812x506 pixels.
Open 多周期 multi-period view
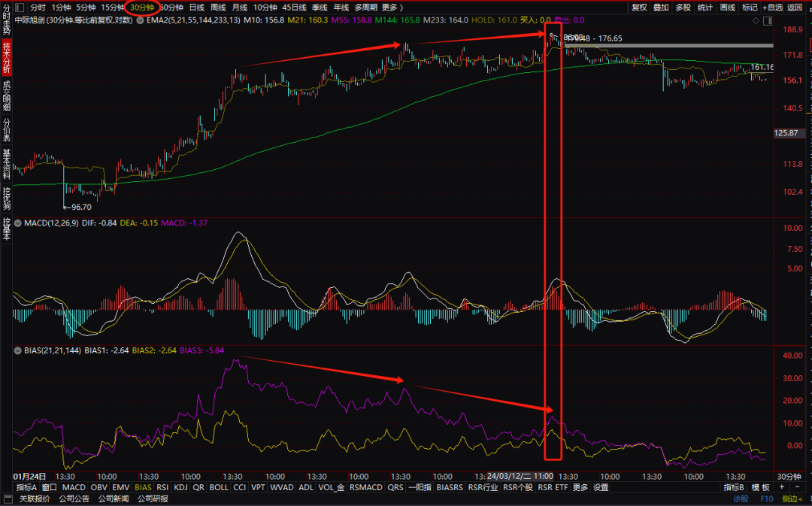365,8
